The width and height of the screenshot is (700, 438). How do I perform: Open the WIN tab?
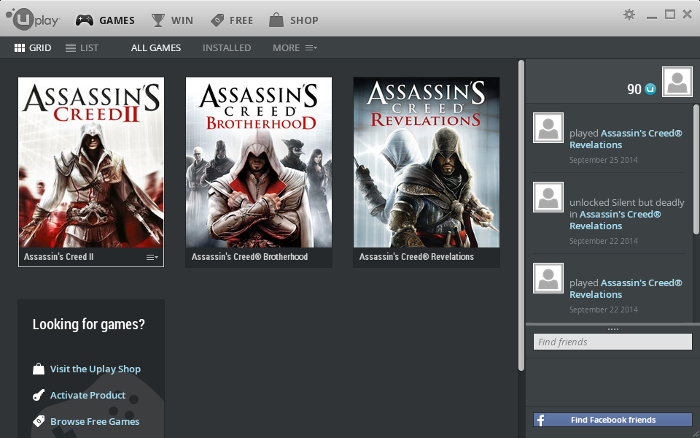tap(172, 20)
